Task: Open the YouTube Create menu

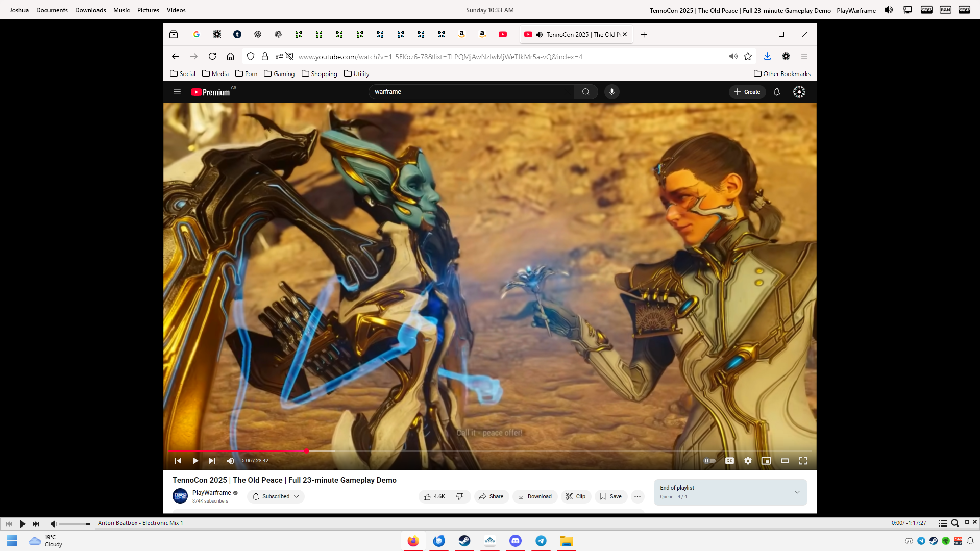Action: (747, 92)
